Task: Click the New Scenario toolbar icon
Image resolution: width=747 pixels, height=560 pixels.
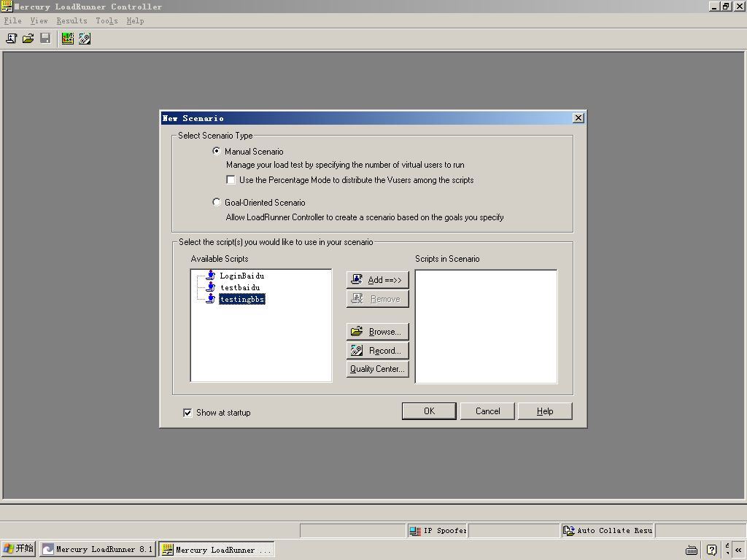Action: pyautogui.click(x=12, y=39)
